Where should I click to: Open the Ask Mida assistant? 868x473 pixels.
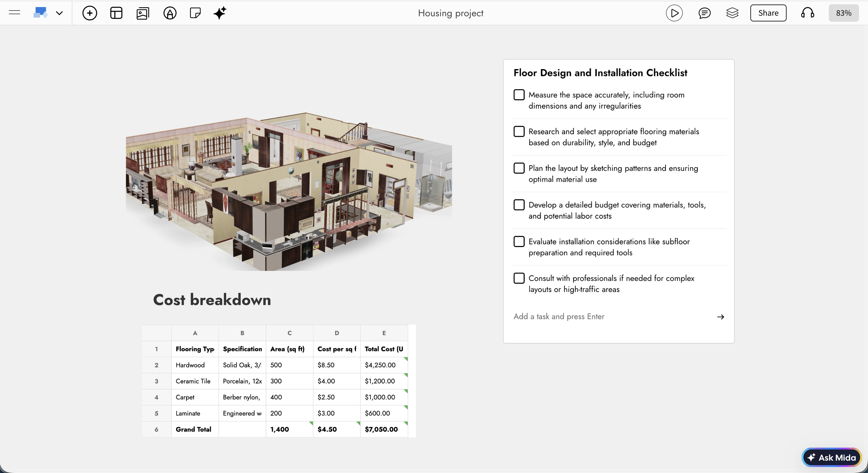point(832,457)
